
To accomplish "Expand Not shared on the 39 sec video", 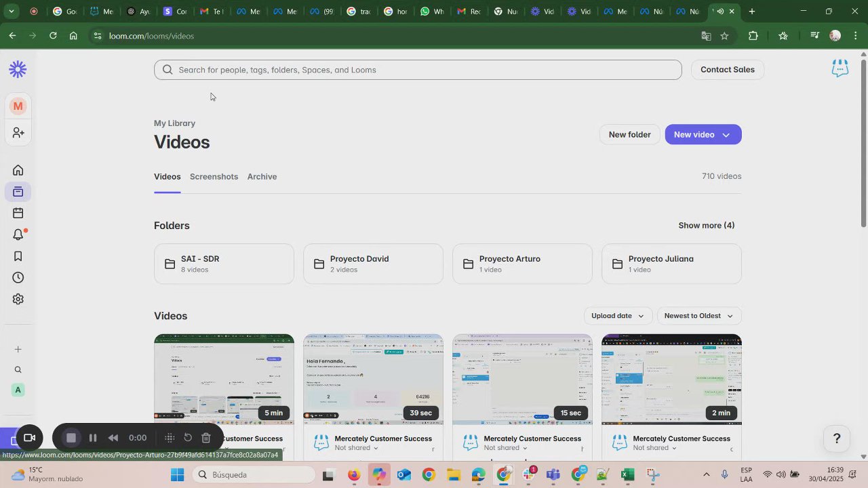I will pyautogui.click(x=356, y=448).
